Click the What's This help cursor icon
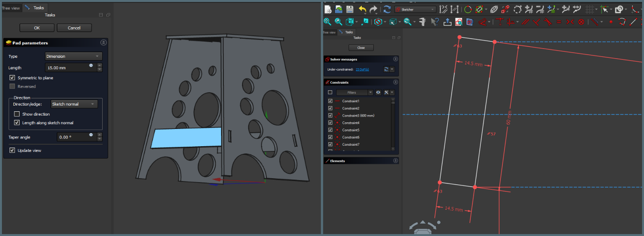644x236 pixels. [x=435, y=22]
